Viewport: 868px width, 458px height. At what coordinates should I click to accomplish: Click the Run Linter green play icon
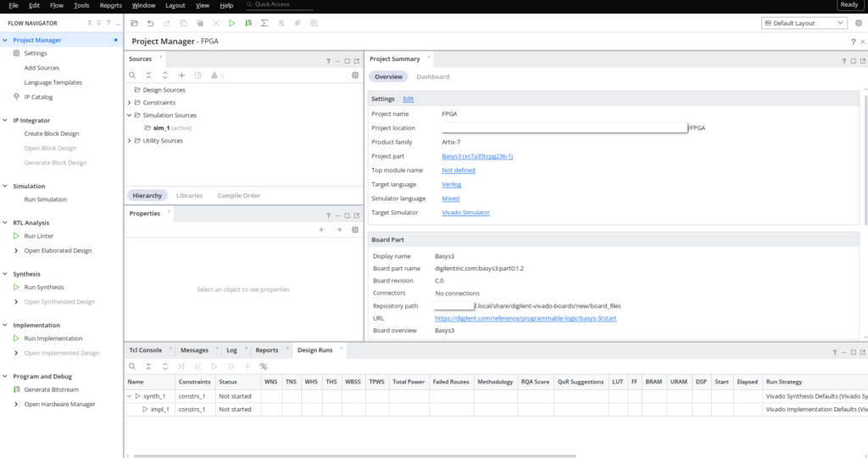click(x=16, y=236)
